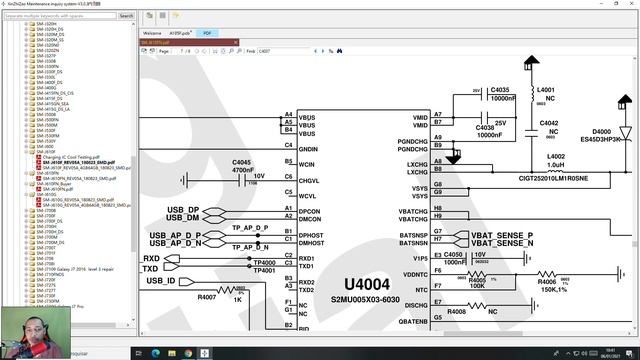Switch to the Welcome tab
Image resolution: width=640 pixels, height=360 pixels.
click(152, 33)
